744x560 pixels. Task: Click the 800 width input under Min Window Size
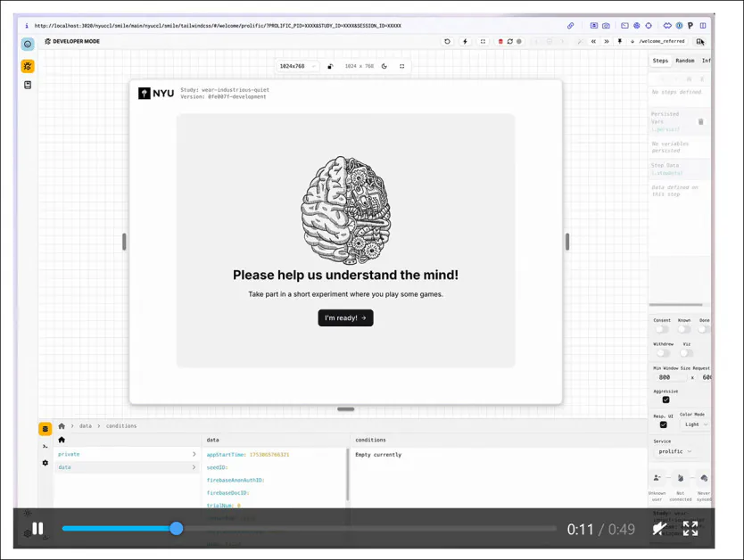663,375
